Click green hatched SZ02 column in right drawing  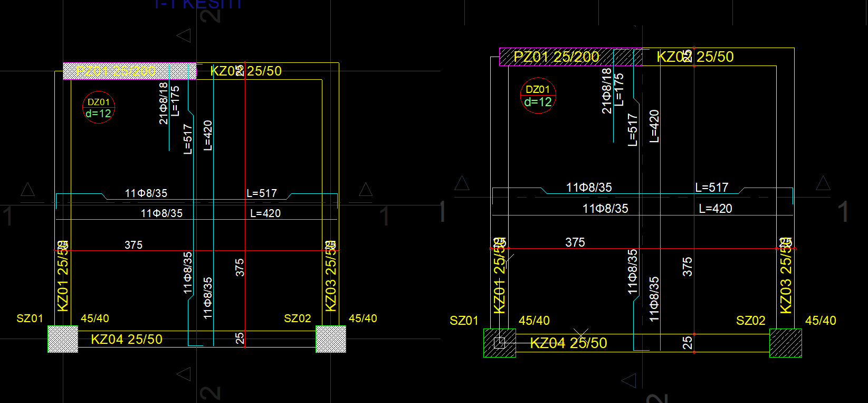[786, 343]
